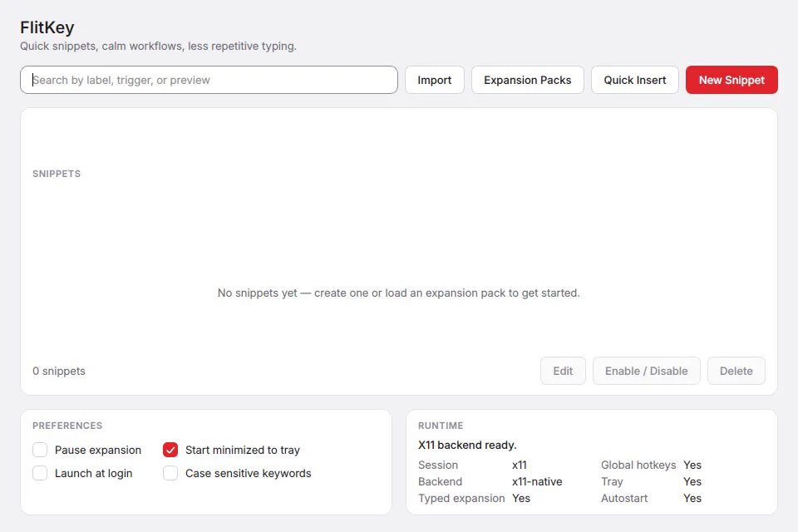Click the Delete snippet button
This screenshot has height=532, width=798.
pos(736,371)
